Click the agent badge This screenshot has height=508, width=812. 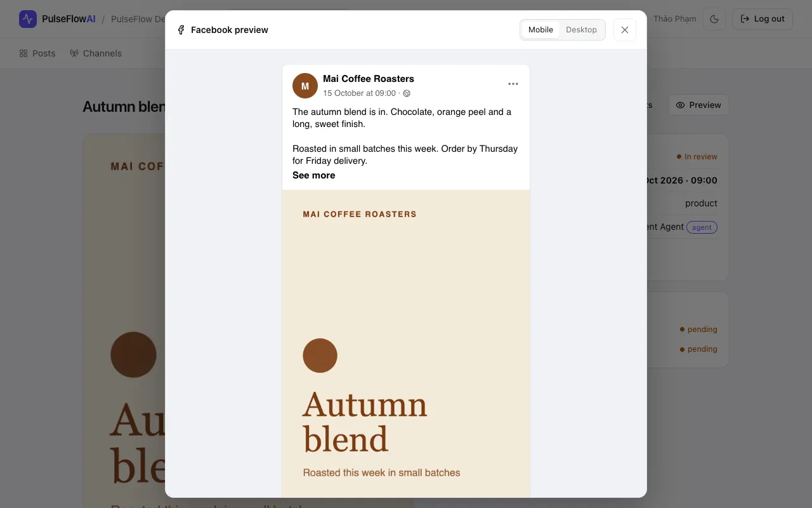[702, 227]
